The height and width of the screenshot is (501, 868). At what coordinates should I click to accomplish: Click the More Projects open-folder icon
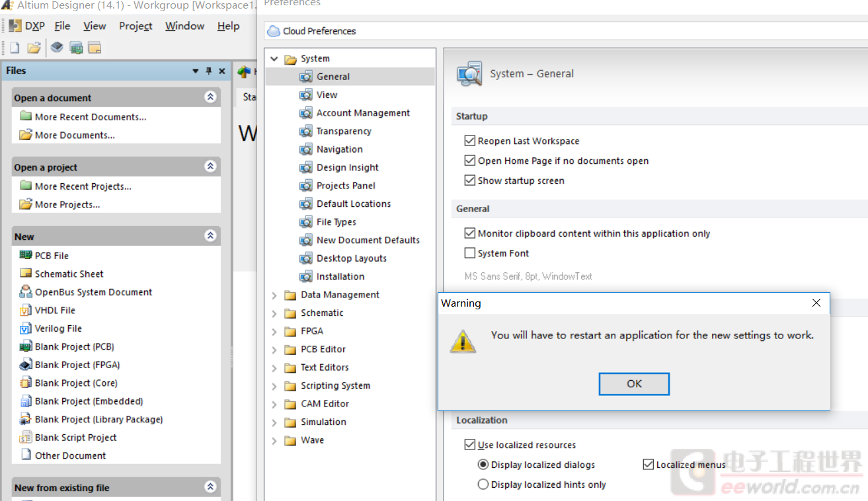pos(26,204)
